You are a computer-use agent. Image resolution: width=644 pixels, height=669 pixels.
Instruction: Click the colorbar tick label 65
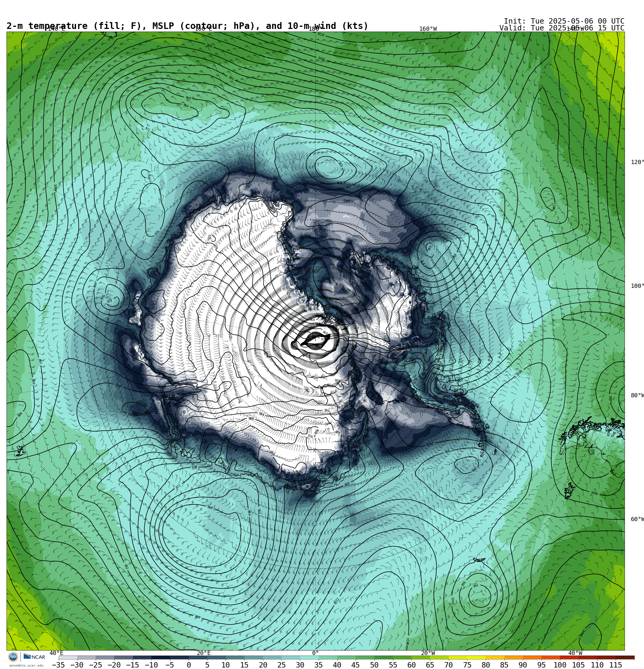[430, 665]
